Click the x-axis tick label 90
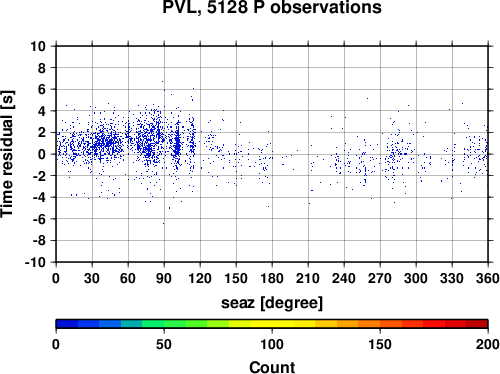The height and width of the screenshot is (374, 500). [x=164, y=278]
